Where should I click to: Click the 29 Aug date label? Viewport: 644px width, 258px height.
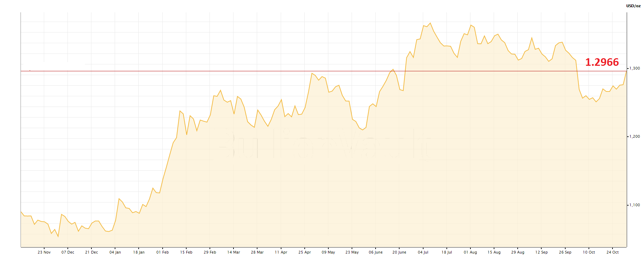pos(518,252)
